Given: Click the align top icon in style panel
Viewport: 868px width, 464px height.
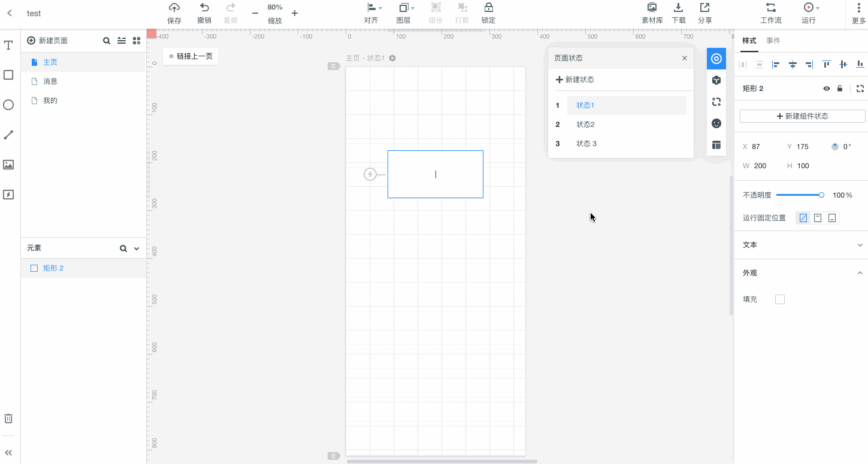Looking at the screenshot, I should point(827,65).
